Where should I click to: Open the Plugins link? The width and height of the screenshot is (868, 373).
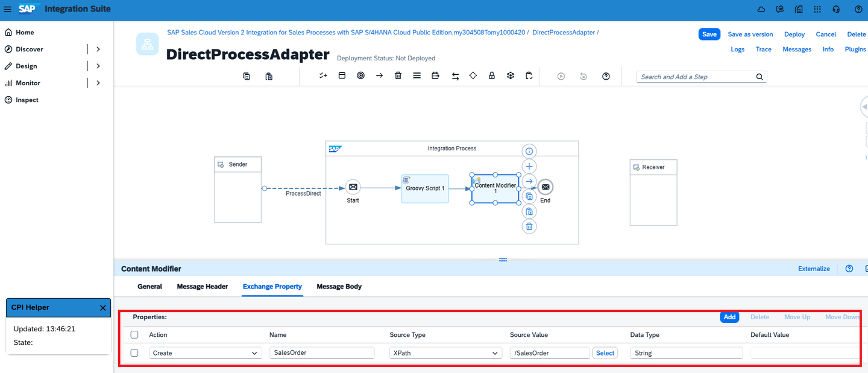(x=855, y=49)
